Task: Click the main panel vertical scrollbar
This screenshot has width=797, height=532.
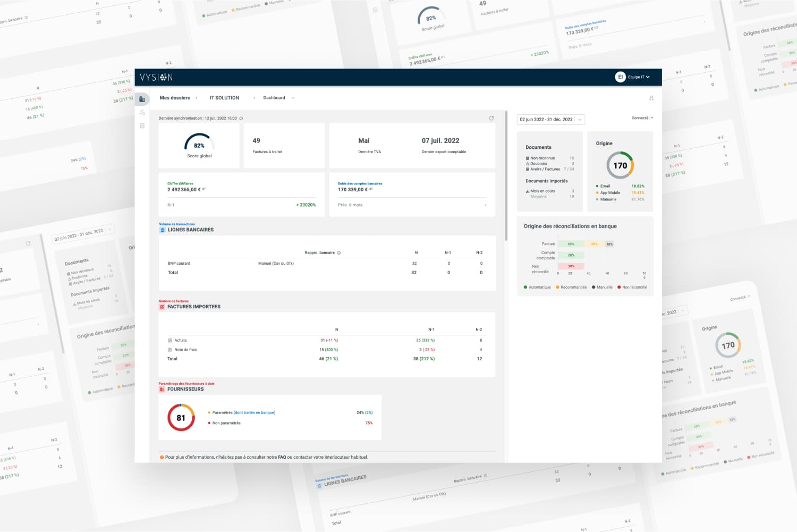Action: coord(506,176)
